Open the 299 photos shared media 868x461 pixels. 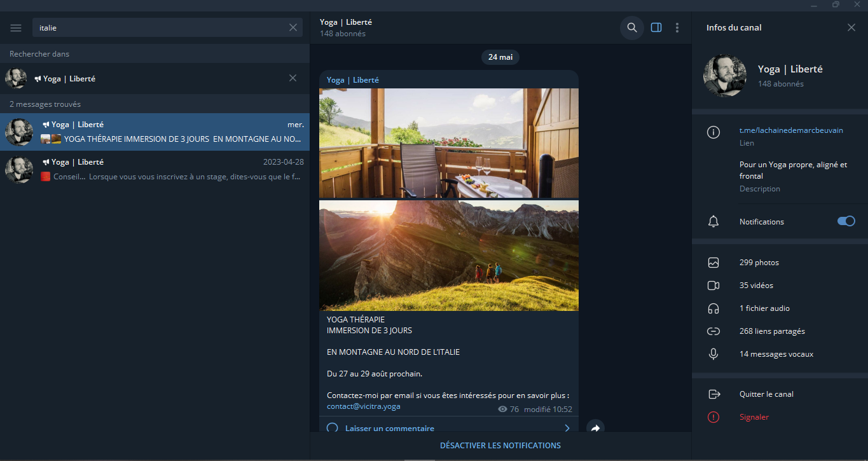[759, 263]
